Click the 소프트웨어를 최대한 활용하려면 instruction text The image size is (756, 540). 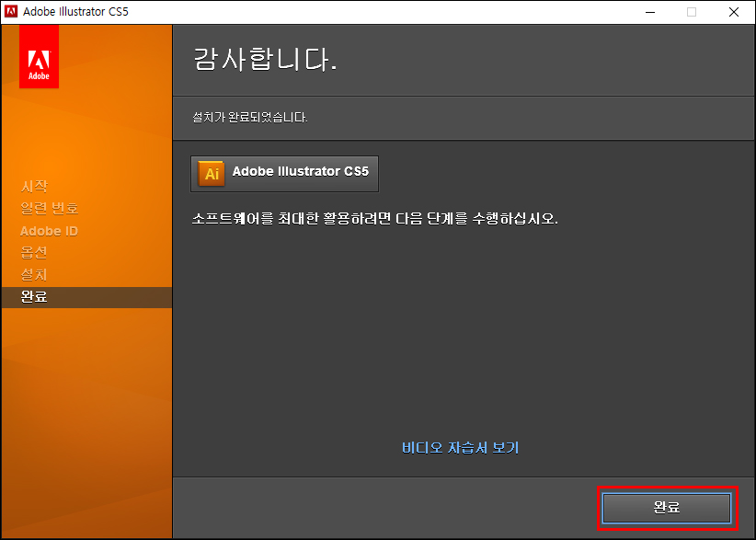pos(374,219)
